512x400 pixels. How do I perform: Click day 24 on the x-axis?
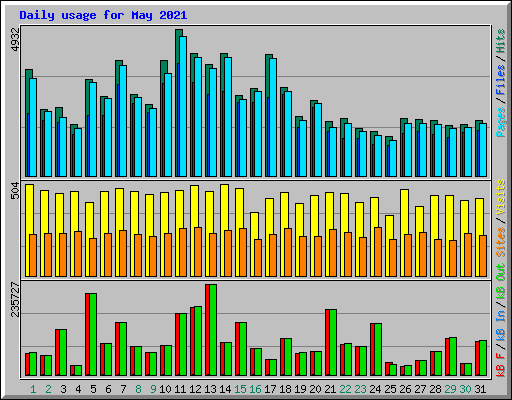coord(375,389)
